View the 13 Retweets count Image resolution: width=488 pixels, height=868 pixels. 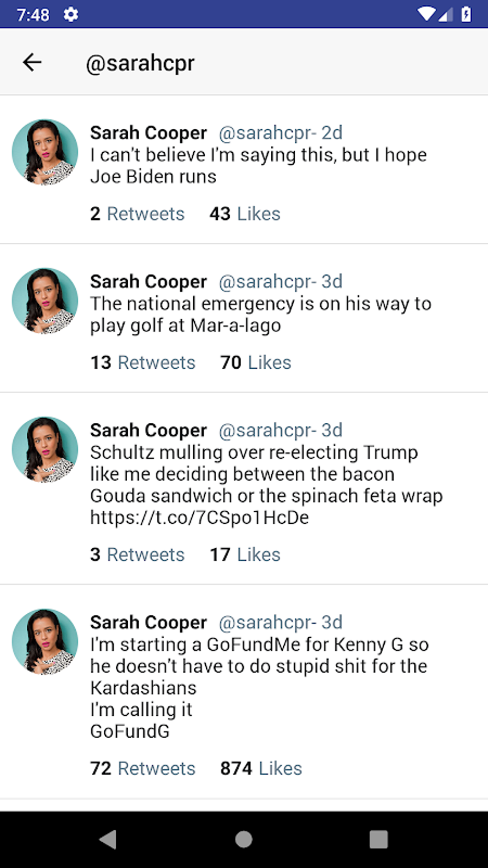pyautogui.click(x=143, y=363)
